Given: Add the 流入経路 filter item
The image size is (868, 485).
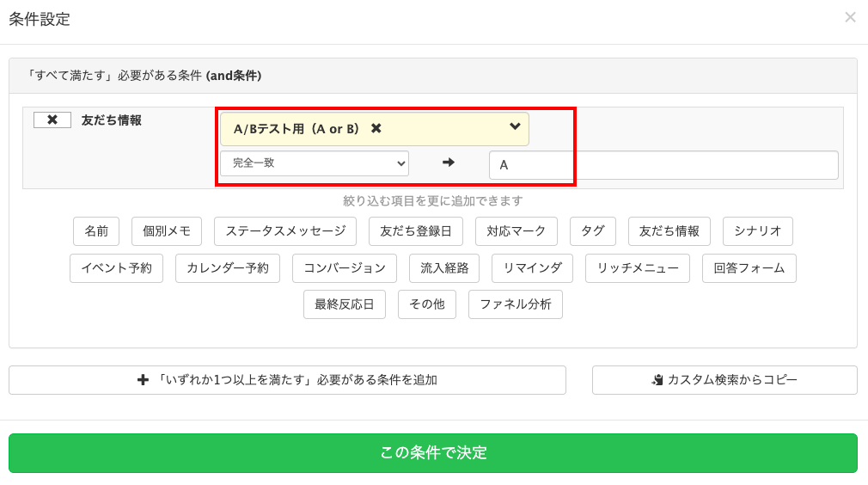Looking at the screenshot, I should (444, 268).
